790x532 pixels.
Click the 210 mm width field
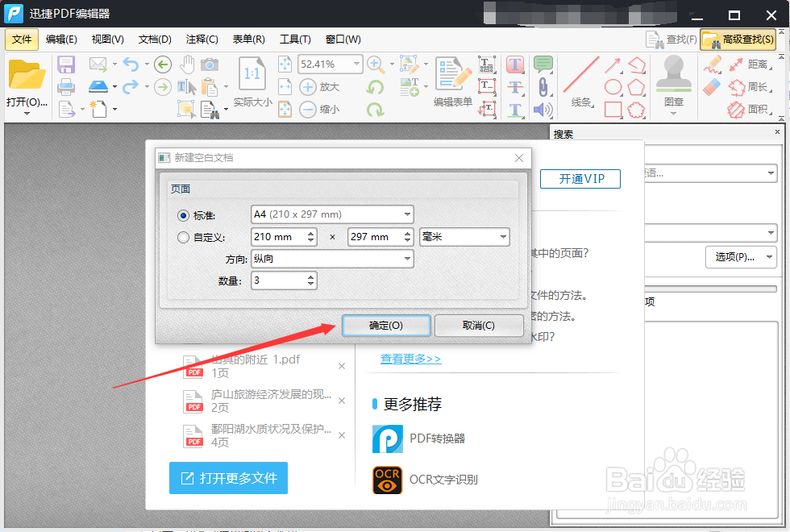pyautogui.click(x=278, y=237)
